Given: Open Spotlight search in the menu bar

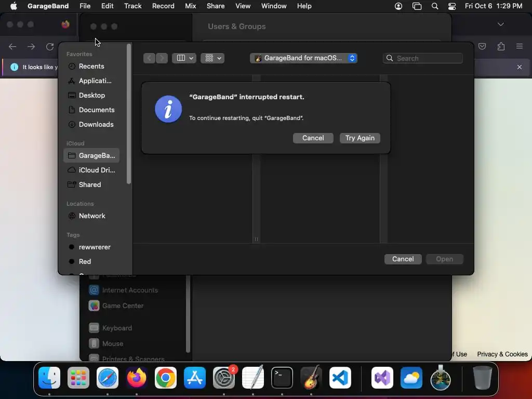Looking at the screenshot, I should click(x=435, y=6).
